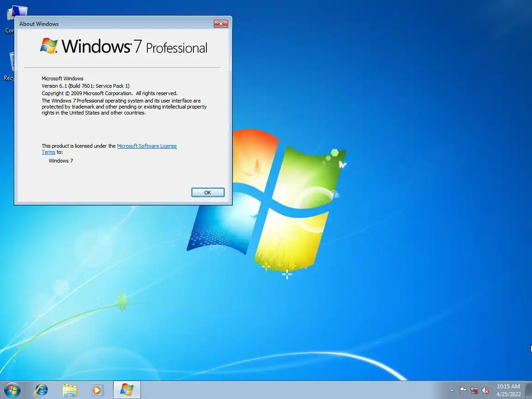532x399 pixels.
Task: Show hidden icons in the system tray
Action: [x=452, y=391]
